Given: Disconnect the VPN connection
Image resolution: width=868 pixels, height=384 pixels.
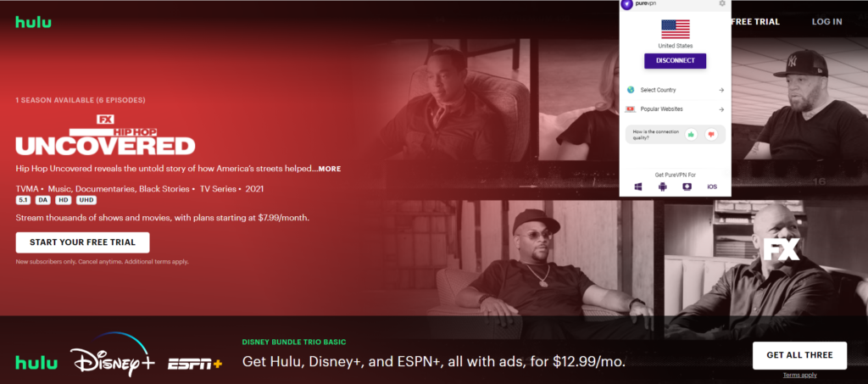Looking at the screenshot, I should (676, 61).
